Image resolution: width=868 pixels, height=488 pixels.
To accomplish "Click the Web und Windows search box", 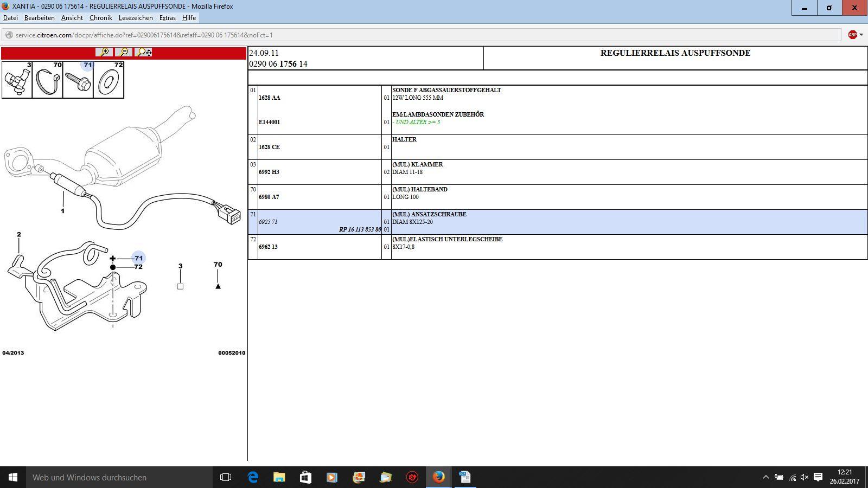I will click(x=119, y=477).
